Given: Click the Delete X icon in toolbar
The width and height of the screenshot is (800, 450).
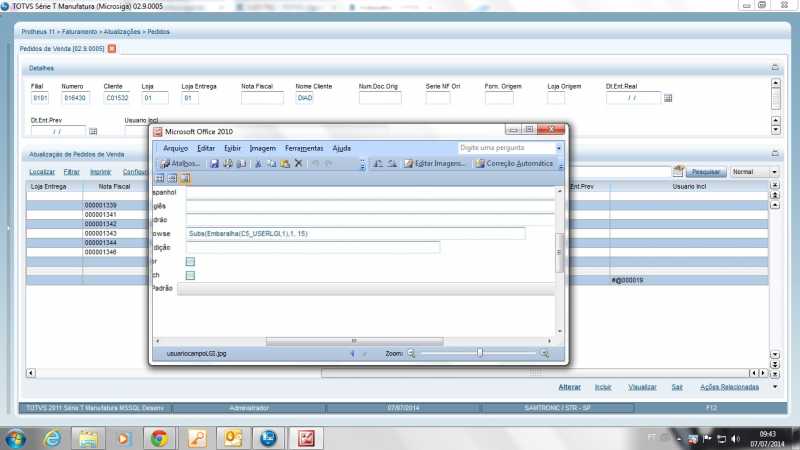Looking at the screenshot, I should pyautogui.click(x=298, y=163).
